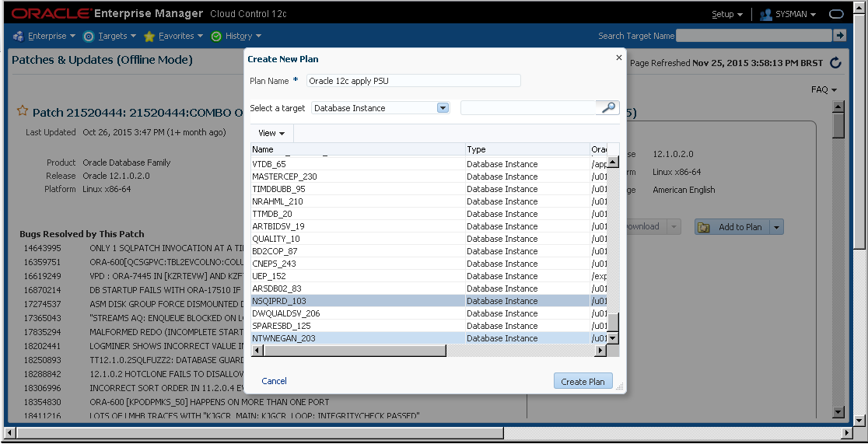This screenshot has height=444, width=868.
Task: Click the Plan Name input field
Action: [414, 81]
